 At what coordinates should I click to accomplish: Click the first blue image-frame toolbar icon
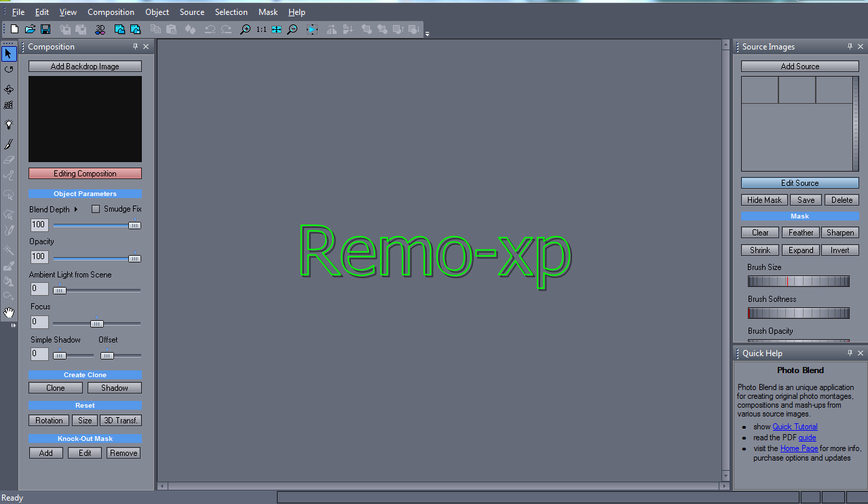click(x=119, y=29)
